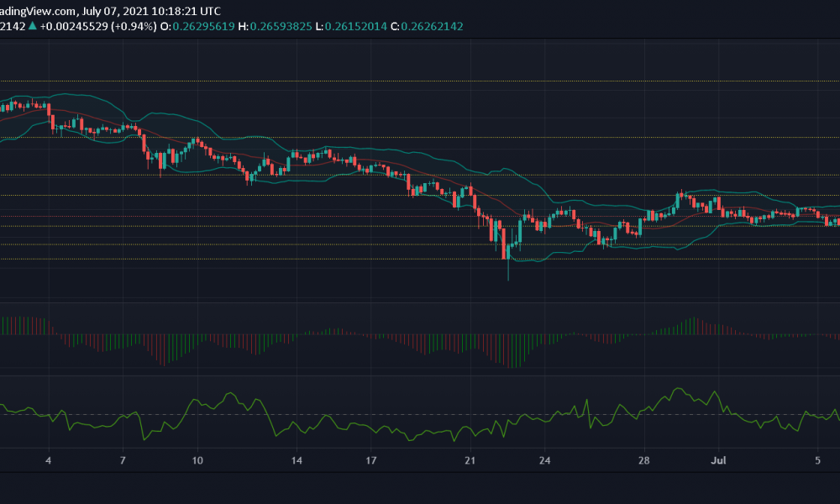This screenshot has width=840, height=504.
Task: Click the date label 5 on time axis
Action: click(817, 460)
